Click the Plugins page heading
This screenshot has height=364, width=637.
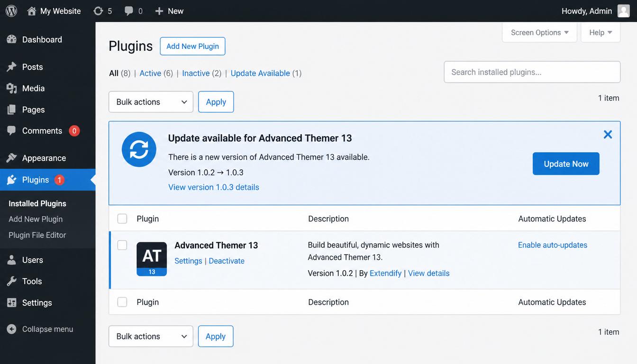(131, 46)
